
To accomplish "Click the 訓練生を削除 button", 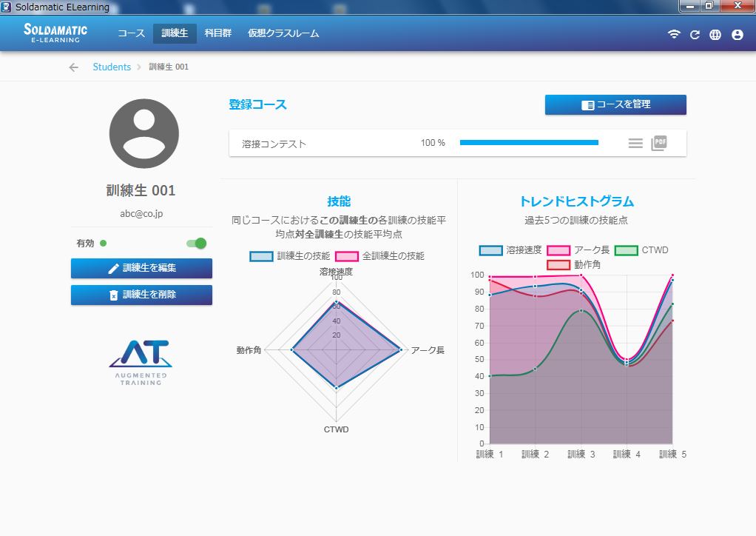I will (x=141, y=295).
